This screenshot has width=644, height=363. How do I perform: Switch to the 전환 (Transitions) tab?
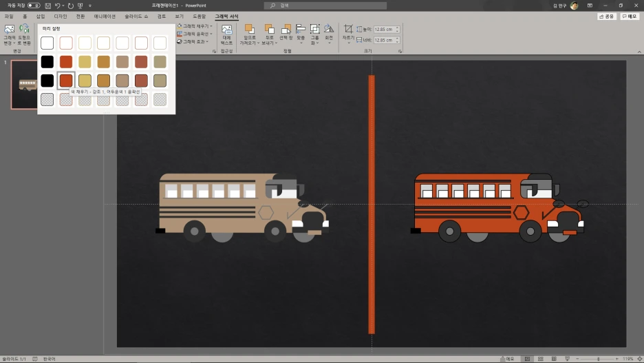click(80, 17)
